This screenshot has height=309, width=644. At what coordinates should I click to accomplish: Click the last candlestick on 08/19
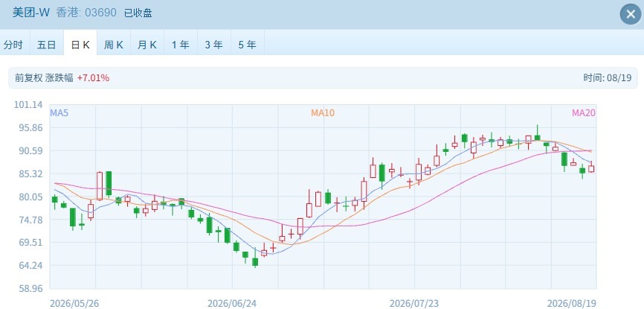coord(591,168)
